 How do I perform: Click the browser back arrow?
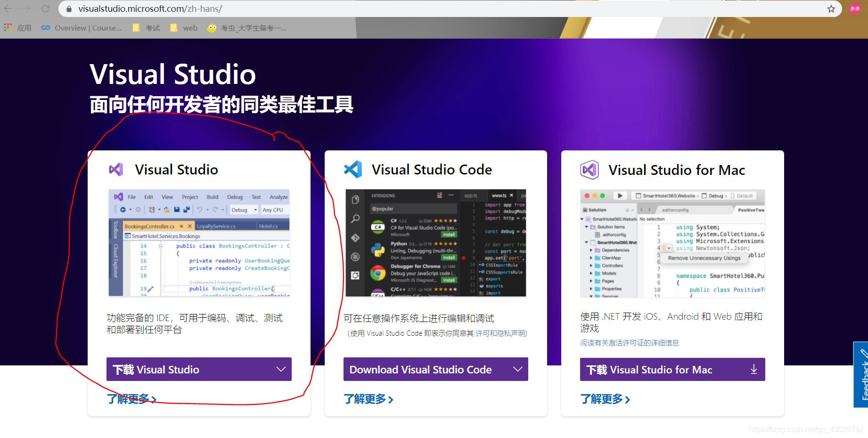(x=8, y=8)
